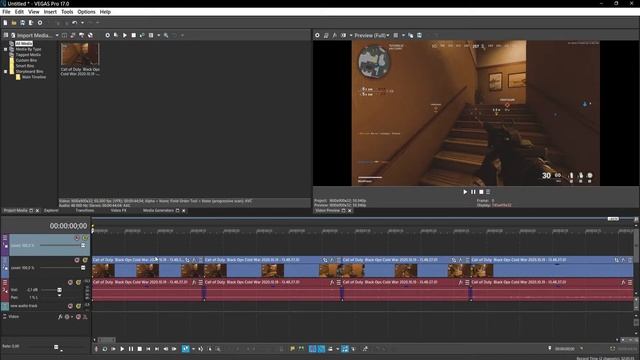This screenshot has width=640, height=360.
Task: Undo the last action with the toolbar arrow
Action: coord(75,23)
